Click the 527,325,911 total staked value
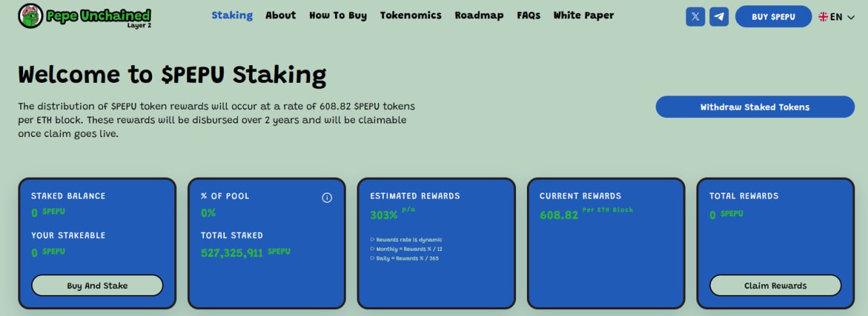The image size is (868, 316). pos(232,253)
